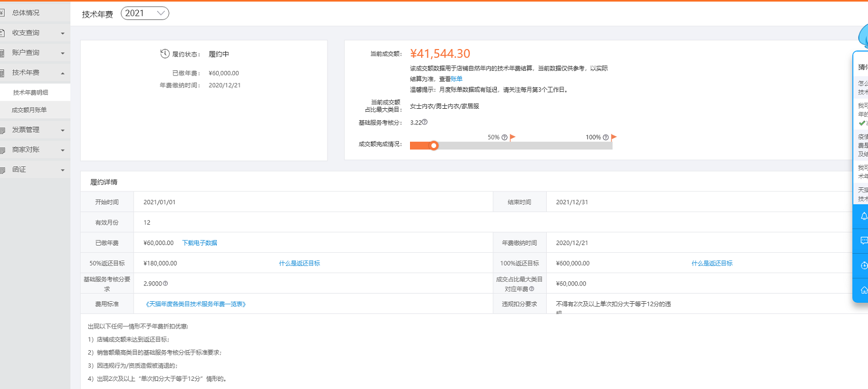
Task: Click the turnover progress bar handle
Action: pyautogui.click(x=433, y=145)
